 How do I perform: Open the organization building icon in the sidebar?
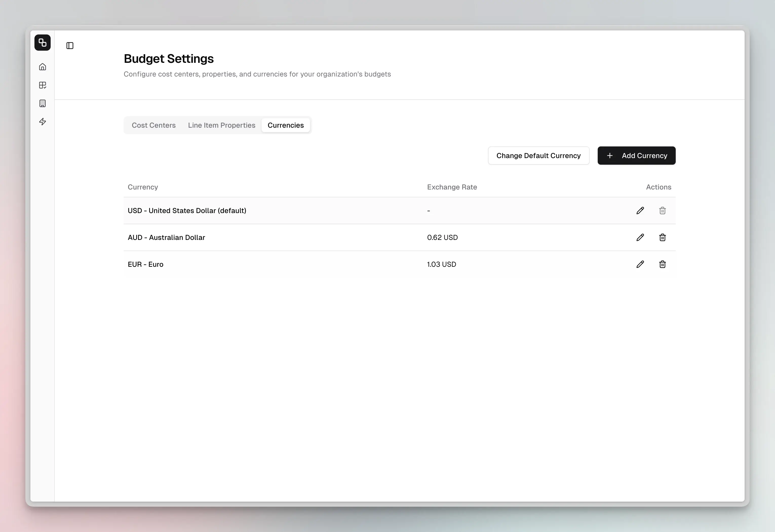42,103
